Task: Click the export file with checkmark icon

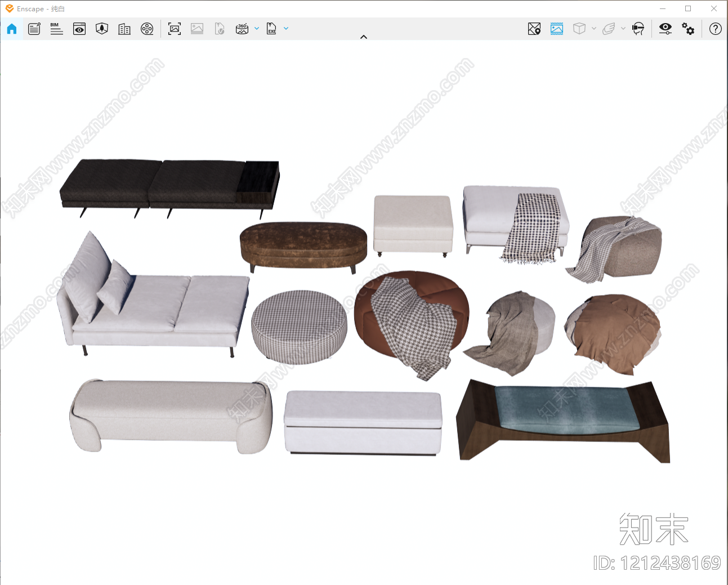Action: [220, 29]
